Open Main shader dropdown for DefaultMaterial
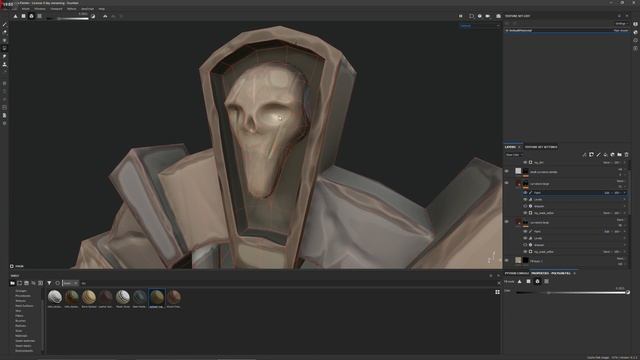Image resolution: width=640 pixels, height=360 pixels. (x=621, y=31)
